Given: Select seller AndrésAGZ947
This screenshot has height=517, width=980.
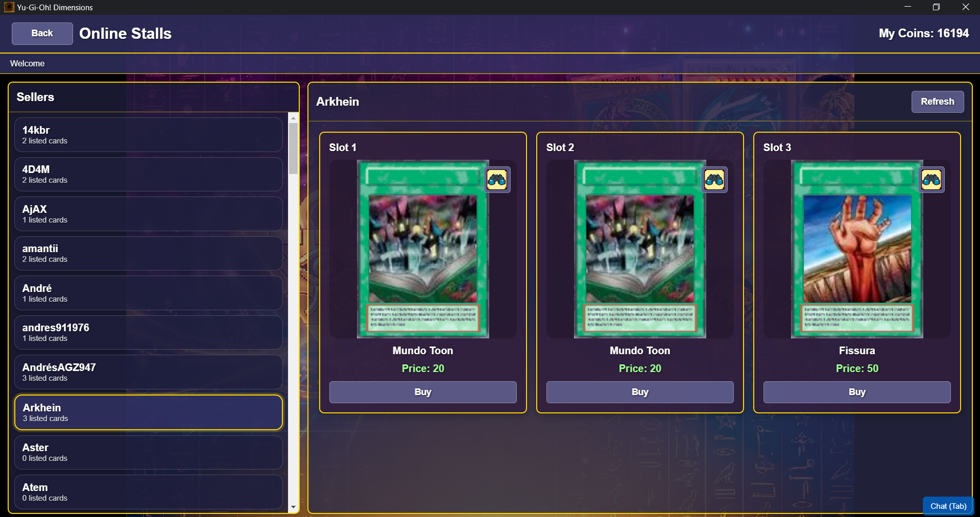Looking at the screenshot, I should pyautogui.click(x=149, y=372).
